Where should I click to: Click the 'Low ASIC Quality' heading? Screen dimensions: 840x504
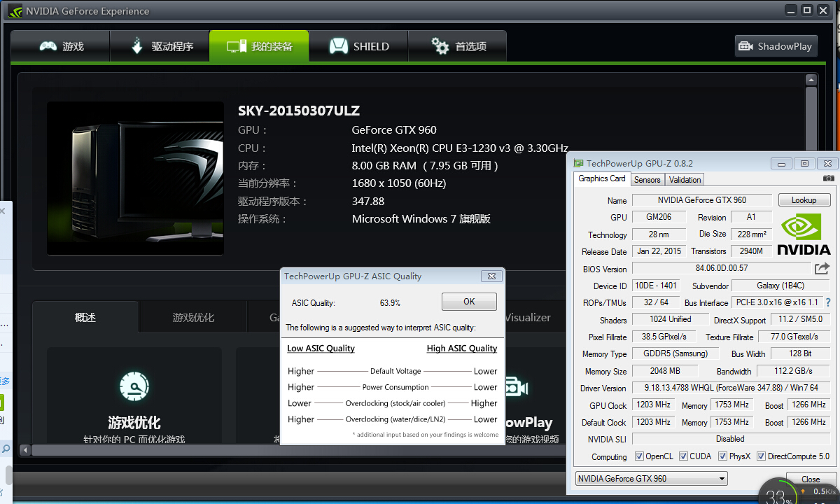click(321, 349)
